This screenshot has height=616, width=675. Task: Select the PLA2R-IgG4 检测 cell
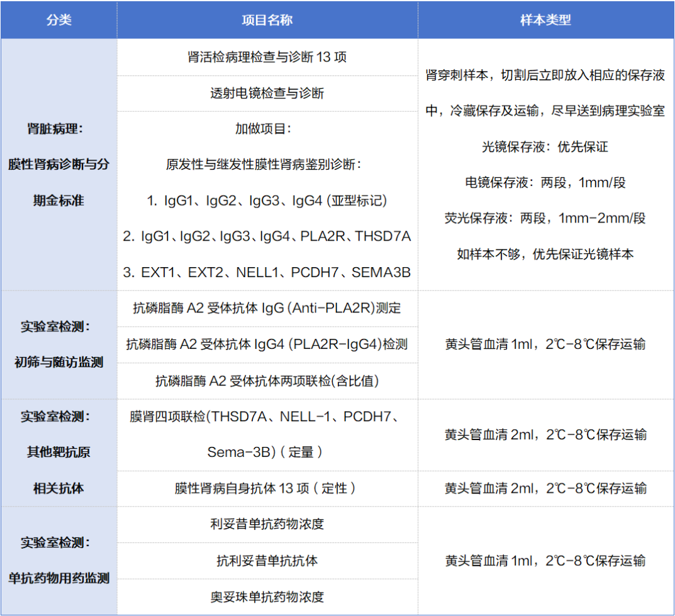267,344
